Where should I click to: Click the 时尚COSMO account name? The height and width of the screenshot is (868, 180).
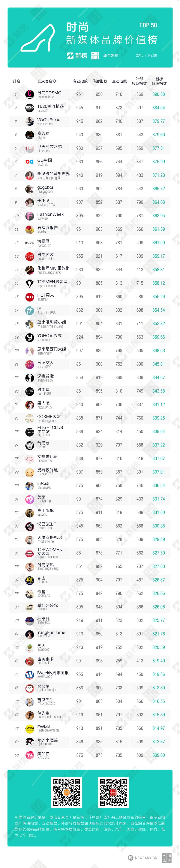[49, 93]
